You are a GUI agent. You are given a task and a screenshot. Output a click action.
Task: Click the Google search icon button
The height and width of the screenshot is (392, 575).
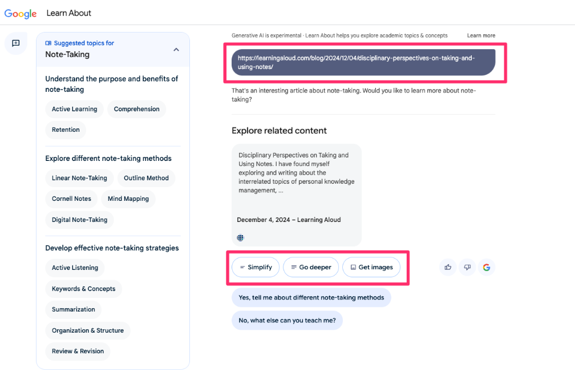(487, 267)
